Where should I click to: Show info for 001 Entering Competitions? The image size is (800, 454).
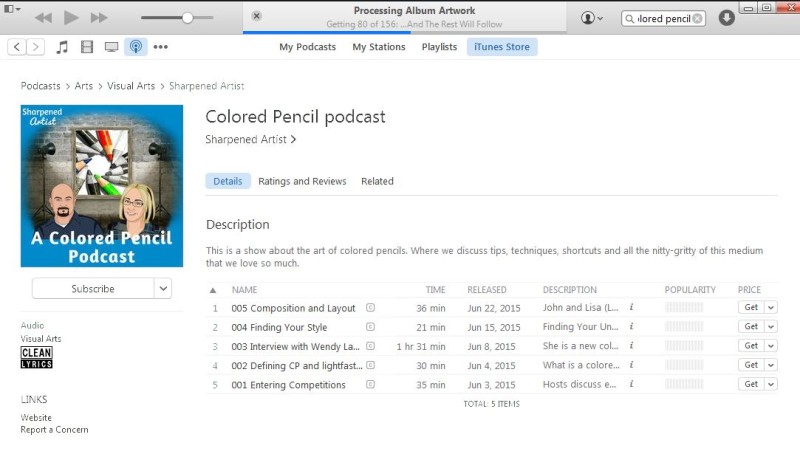[x=631, y=384]
